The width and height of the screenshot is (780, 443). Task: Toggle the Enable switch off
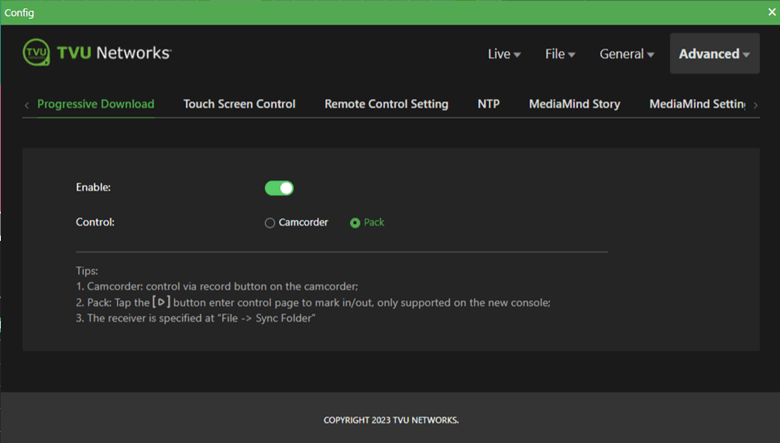[x=279, y=188]
